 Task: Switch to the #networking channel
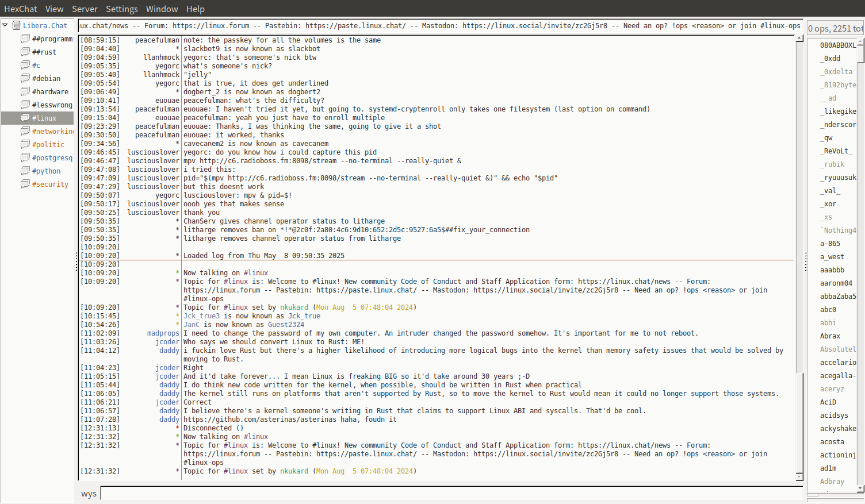[x=52, y=131]
